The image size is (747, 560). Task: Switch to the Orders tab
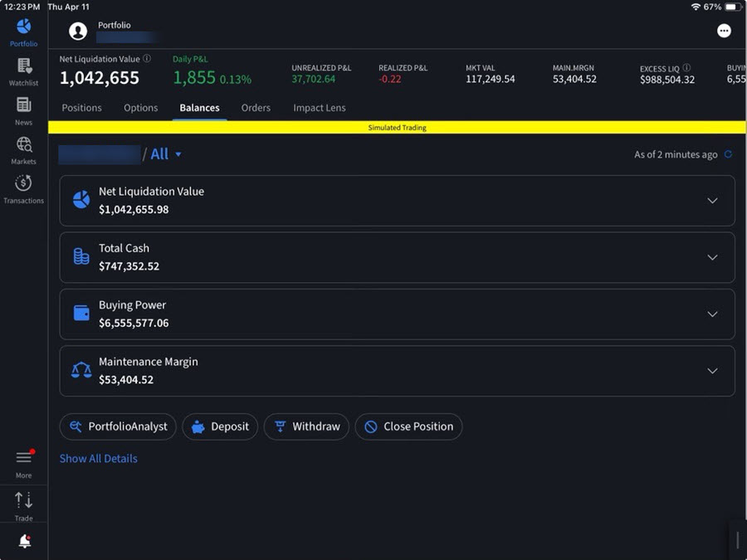(256, 108)
